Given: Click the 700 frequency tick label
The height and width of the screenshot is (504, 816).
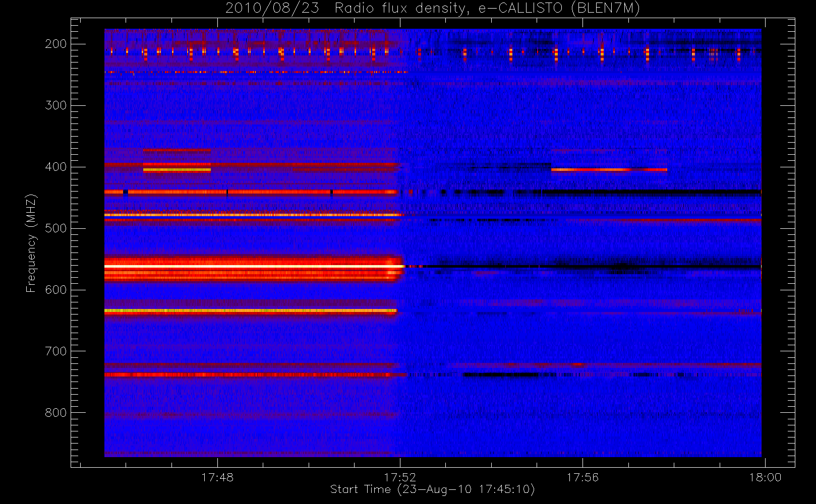Looking at the screenshot, I should pos(55,351).
